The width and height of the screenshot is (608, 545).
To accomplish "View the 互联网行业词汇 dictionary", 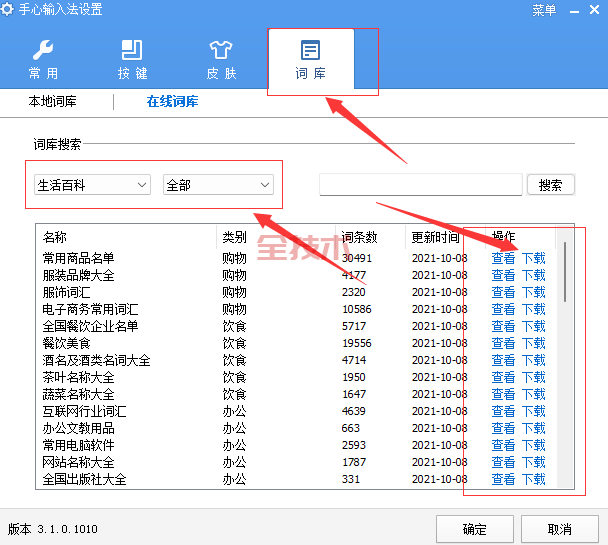I will (x=503, y=411).
